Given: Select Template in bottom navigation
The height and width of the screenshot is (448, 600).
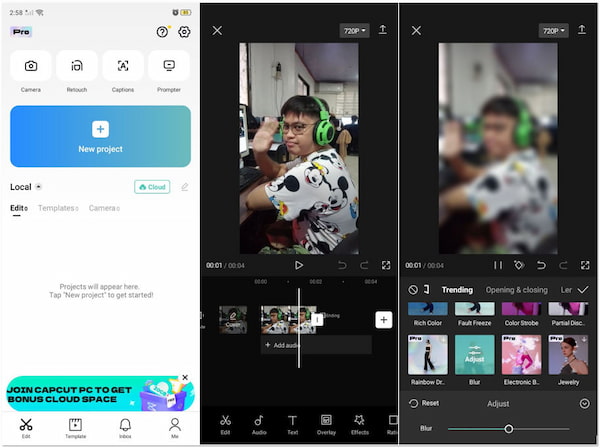Looking at the screenshot, I should pyautogui.click(x=75, y=428).
